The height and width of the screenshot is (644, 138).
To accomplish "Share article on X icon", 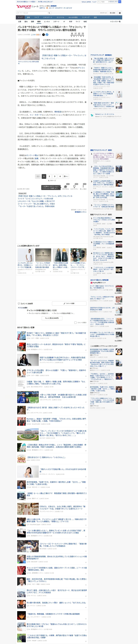I will (44, 35).
